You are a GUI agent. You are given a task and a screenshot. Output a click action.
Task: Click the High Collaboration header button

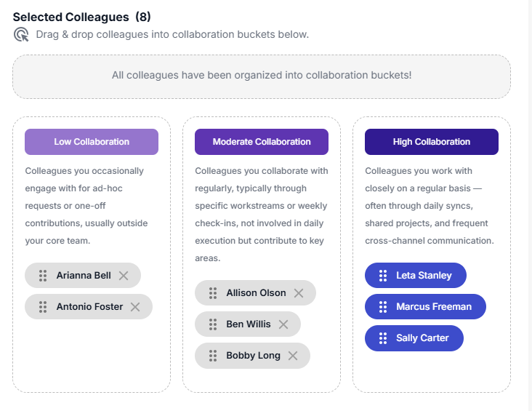pyautogui.click(x=432, y=142)
